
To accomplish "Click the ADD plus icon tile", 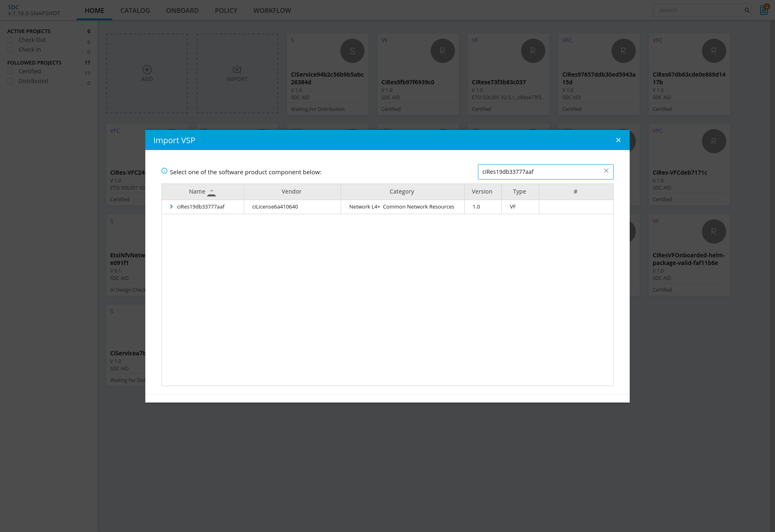I will point(147,69).
